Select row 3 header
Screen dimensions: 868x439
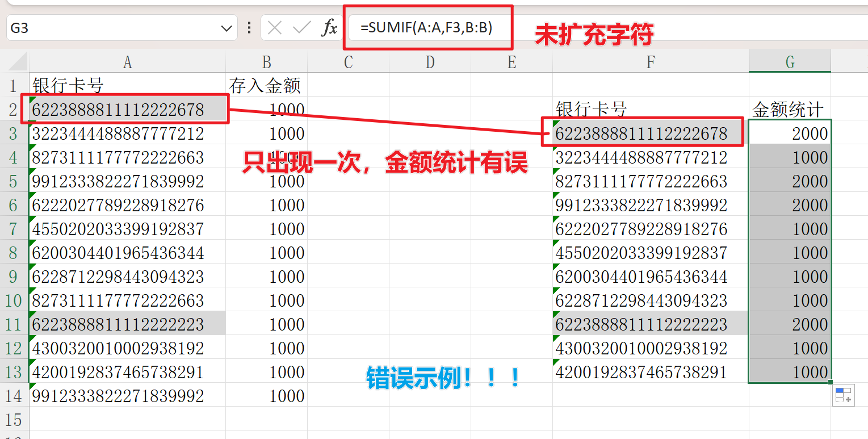[12, 133]
